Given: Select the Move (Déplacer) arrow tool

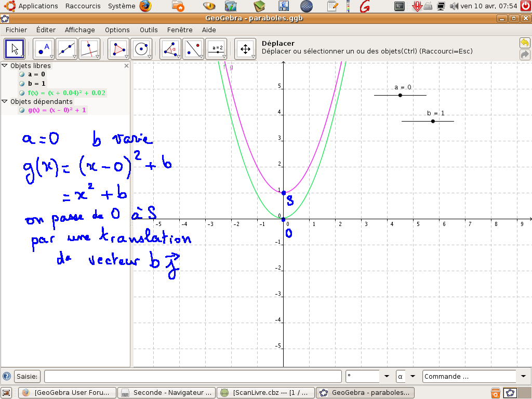Looking at the screenshot, I should coord(15,49).
